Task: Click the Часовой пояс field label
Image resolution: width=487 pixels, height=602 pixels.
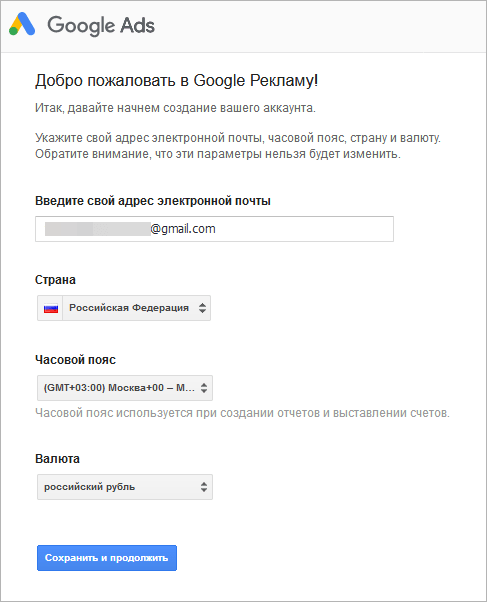Action: [x=75, y=360]
